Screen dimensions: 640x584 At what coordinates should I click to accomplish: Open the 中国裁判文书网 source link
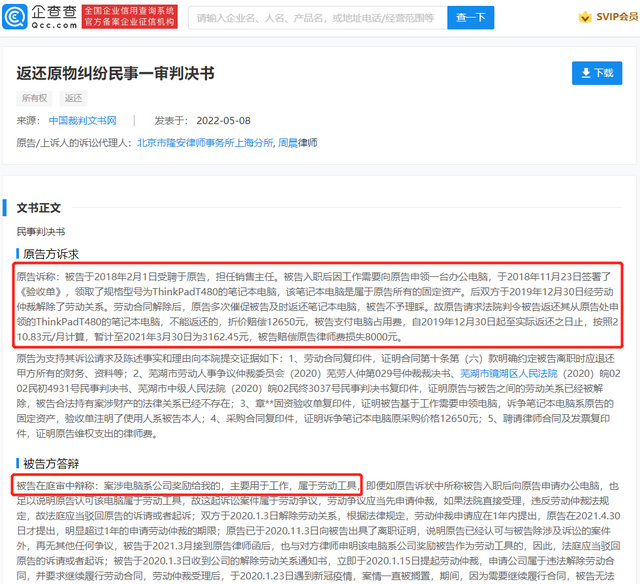click(x=83, y=121)
